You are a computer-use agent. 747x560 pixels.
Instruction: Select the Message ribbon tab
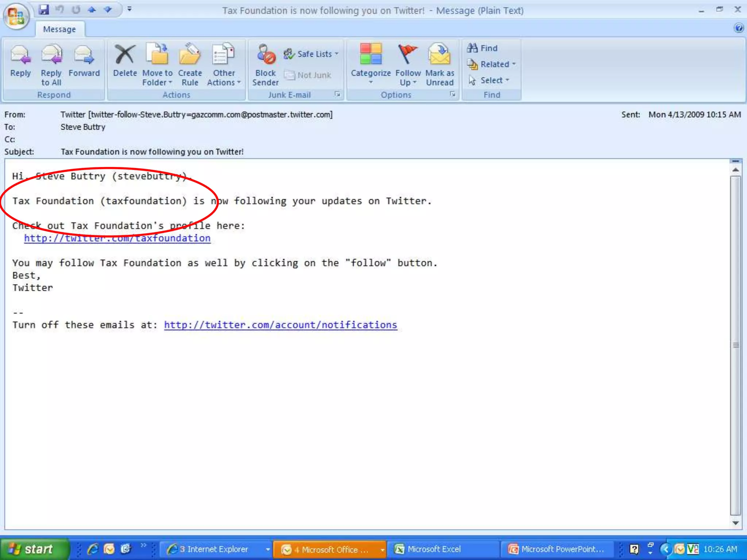59,29
